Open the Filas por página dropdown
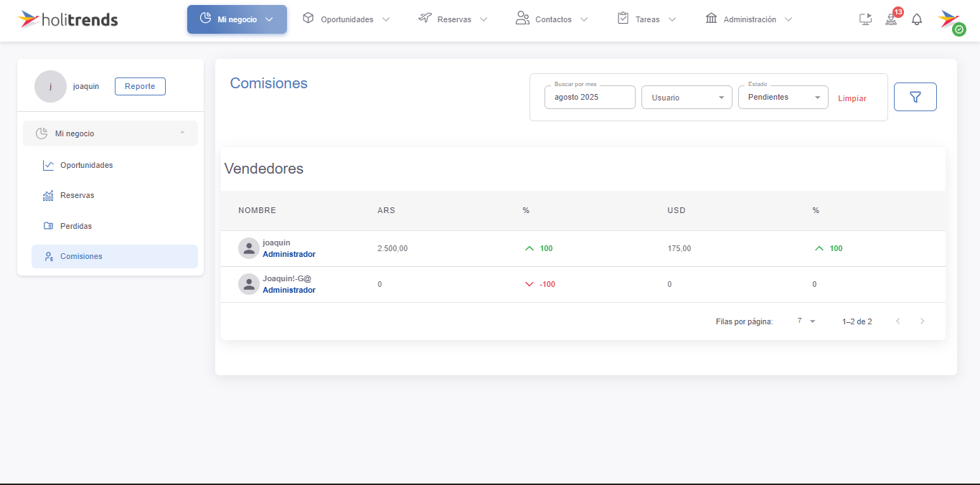980x485 pixels. click(x=806, y=321)
